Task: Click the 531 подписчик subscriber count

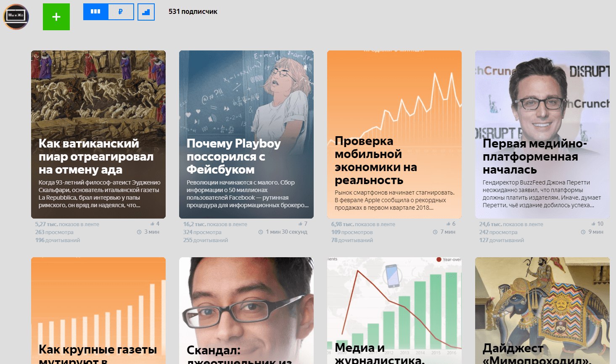Action: 193,12
